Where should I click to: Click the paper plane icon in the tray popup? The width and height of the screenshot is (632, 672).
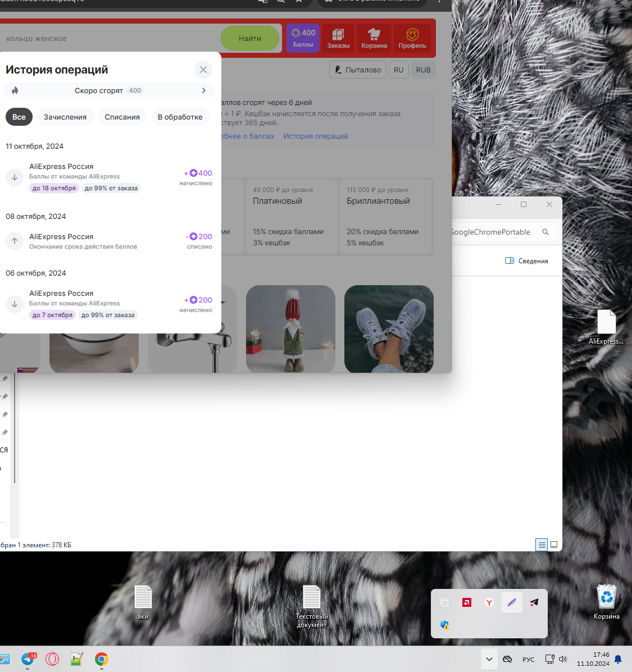click(534, 602)
